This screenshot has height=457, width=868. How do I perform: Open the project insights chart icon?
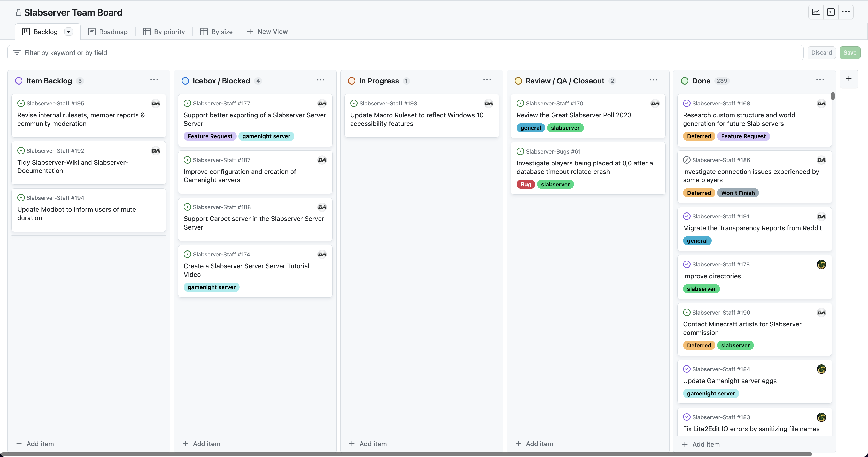pyautogui.click(x=816, y=12)
